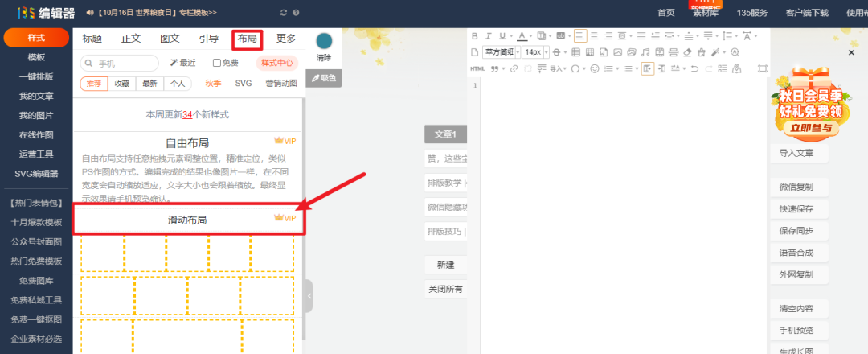Viewport: 868px width, 354px height.
Task: Click the HTML source view icon
Action: pyautogui.click(x=477, y=68)
